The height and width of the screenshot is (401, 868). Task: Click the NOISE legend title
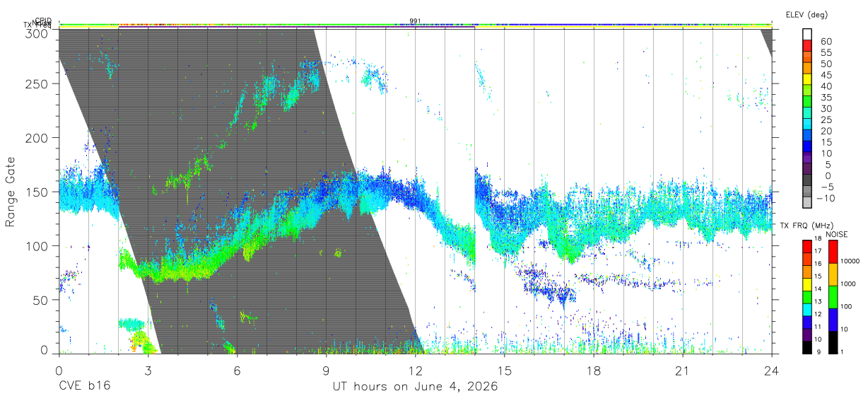(838, 234)
